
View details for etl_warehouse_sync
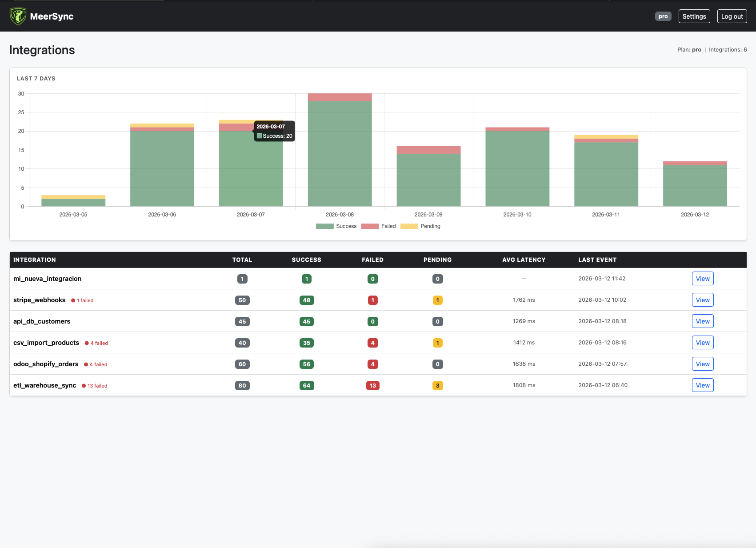tap(702, 385)
